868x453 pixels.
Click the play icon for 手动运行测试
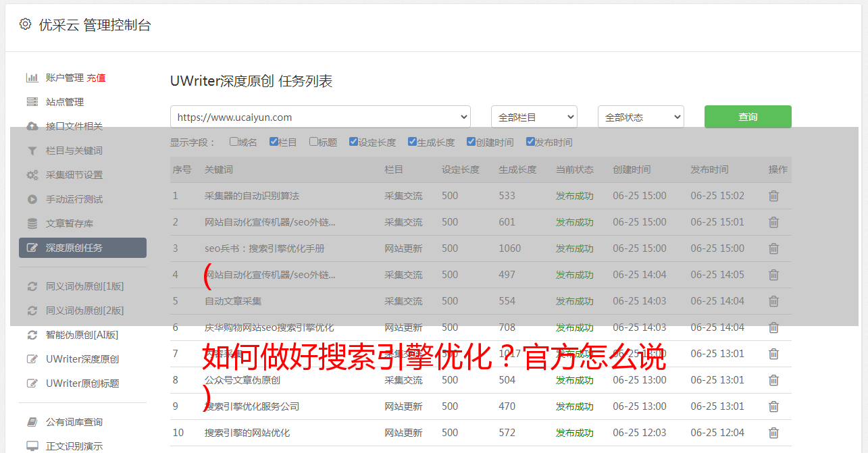(x=32, y=199)
